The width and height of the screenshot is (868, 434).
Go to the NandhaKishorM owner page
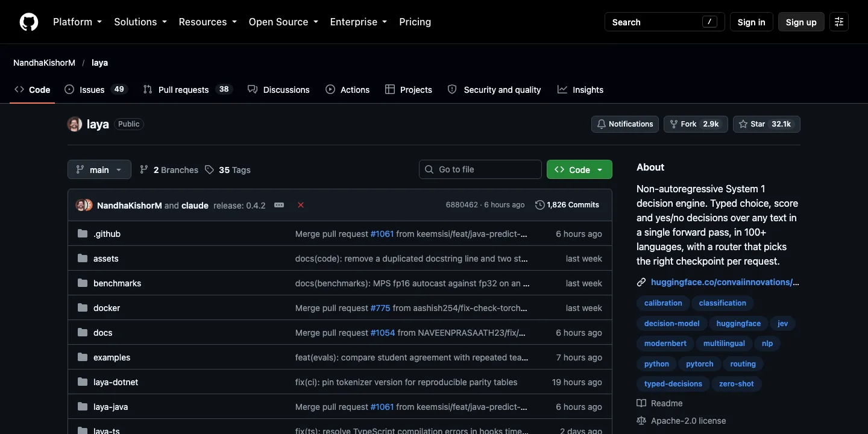(44, 63)
